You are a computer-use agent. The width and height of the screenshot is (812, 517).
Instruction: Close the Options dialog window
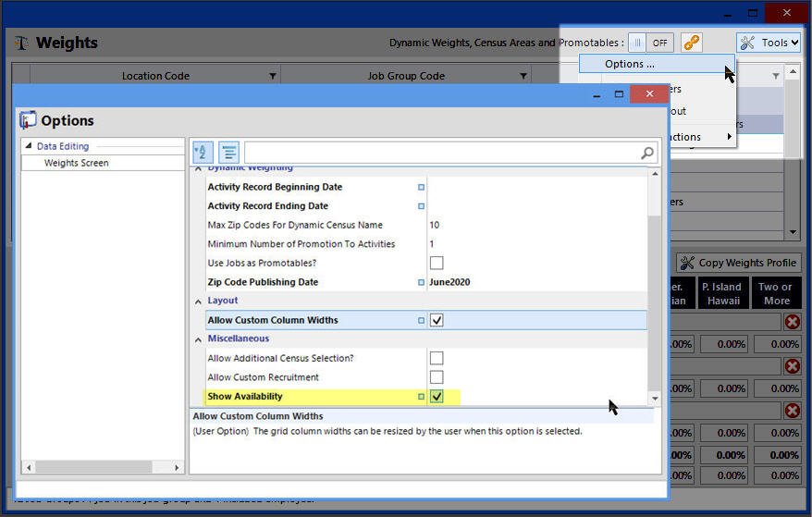649,93
